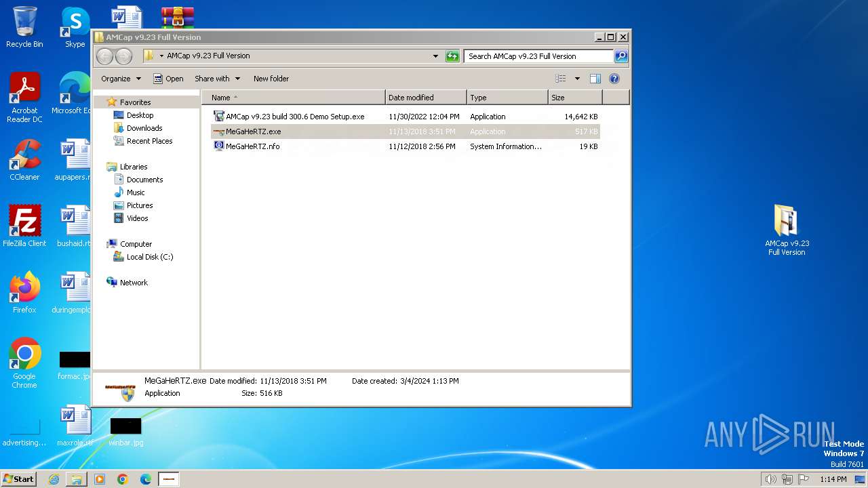Screen dimensions: 868x488
Task: Open Recent Places in navigation pane
Action: coord(149,141)
